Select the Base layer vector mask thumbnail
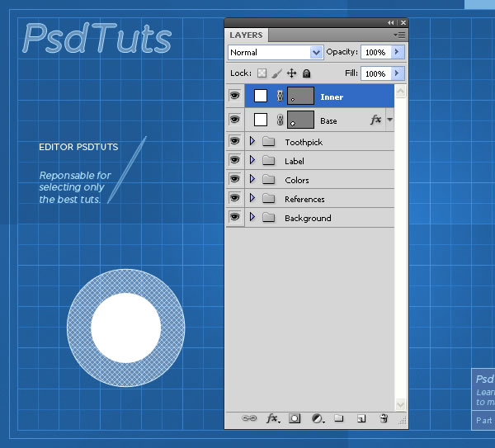Screen dimensions: 495x448 point(300,120)
